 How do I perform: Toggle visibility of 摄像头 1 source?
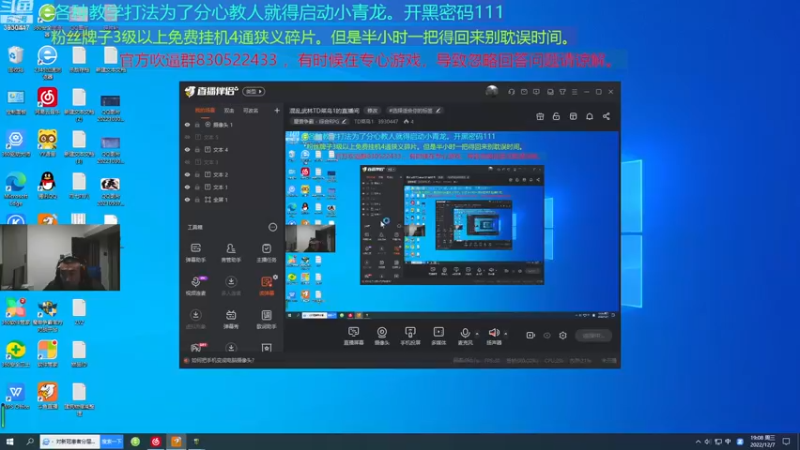pyautogui.click(x=187, y=124)
